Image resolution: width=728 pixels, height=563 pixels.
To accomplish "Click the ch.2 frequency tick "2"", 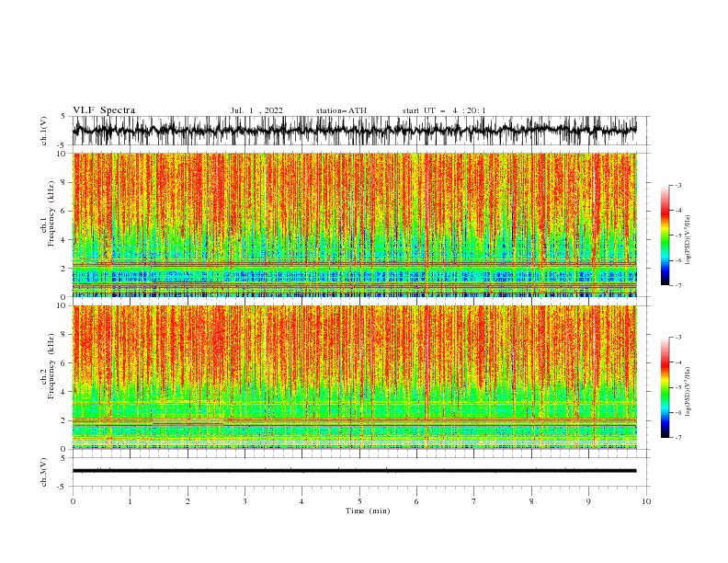I will click(x=63, y=420).
